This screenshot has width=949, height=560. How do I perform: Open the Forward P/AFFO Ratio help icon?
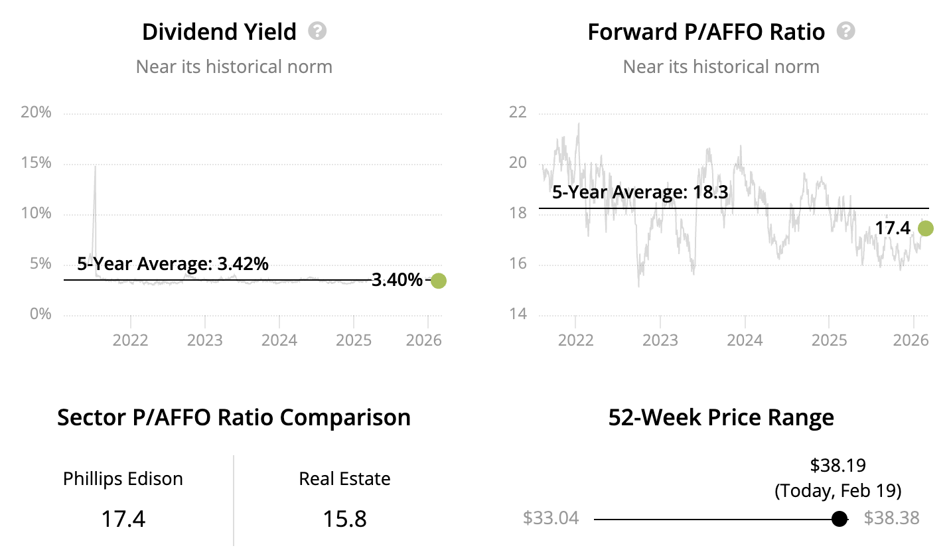(x=845, y=31)
